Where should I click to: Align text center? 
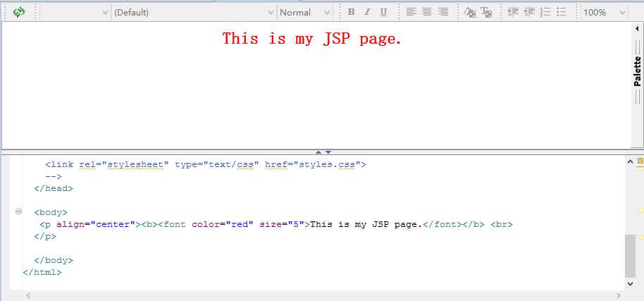tap(427, 12)
